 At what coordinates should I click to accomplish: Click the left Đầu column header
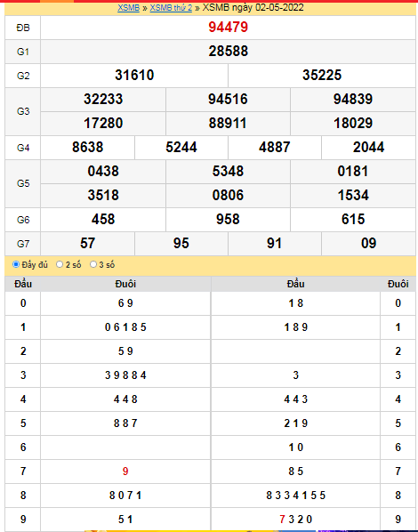(23, 284)
